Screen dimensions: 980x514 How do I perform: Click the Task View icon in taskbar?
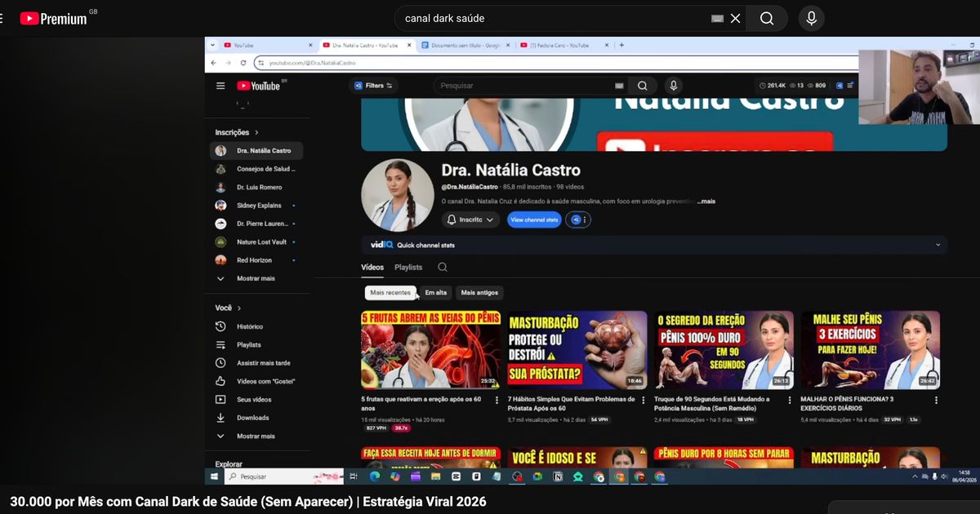[x=354, y=476]
